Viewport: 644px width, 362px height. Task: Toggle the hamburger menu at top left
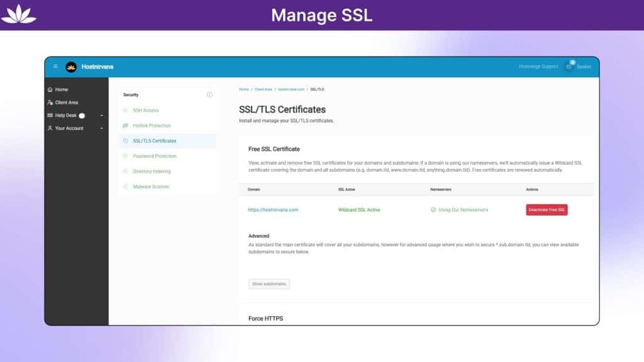(x=56, y=67)
